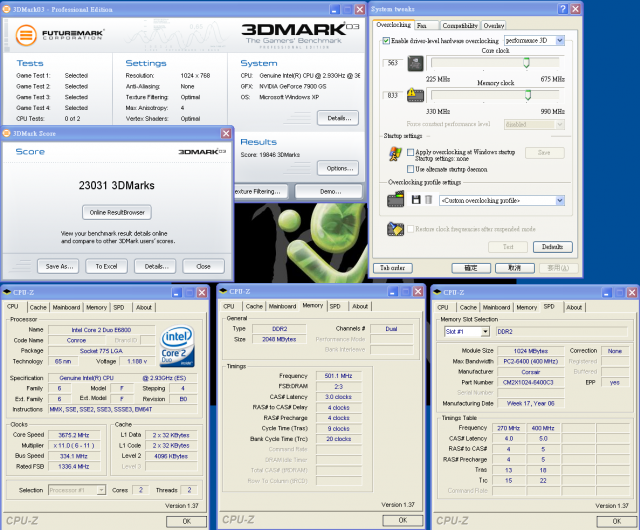
Task: Click the Close button in Score dialog
Action: (203, 266)
